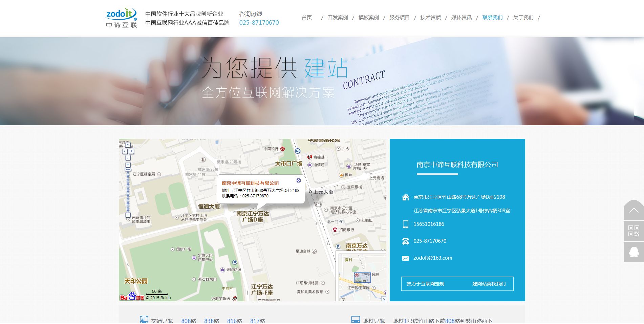Pan the map up with arrow button
This screenshot has height=324, width=644.
click(128, 145)
